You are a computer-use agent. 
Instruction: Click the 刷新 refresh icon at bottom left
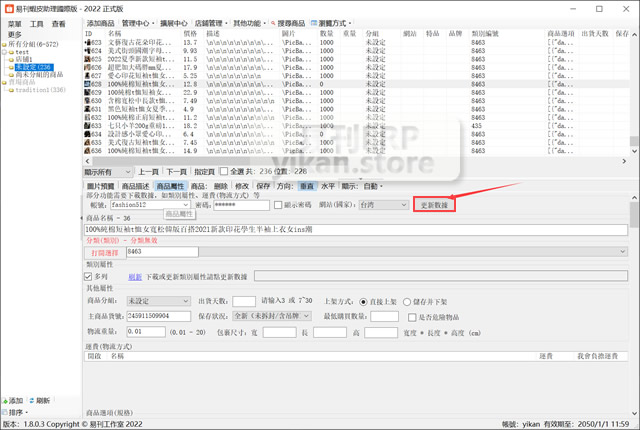[33, 400]
